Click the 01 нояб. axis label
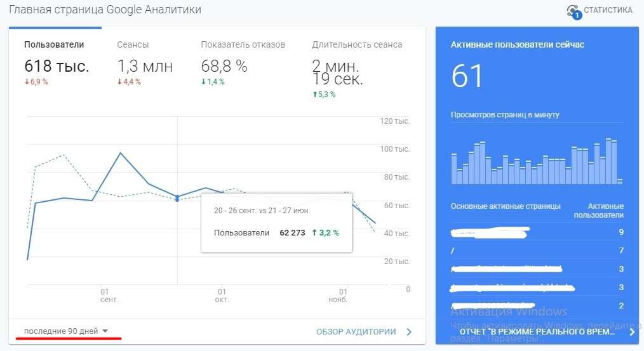This screenshot has width=644, height=351. coord(339,295)
